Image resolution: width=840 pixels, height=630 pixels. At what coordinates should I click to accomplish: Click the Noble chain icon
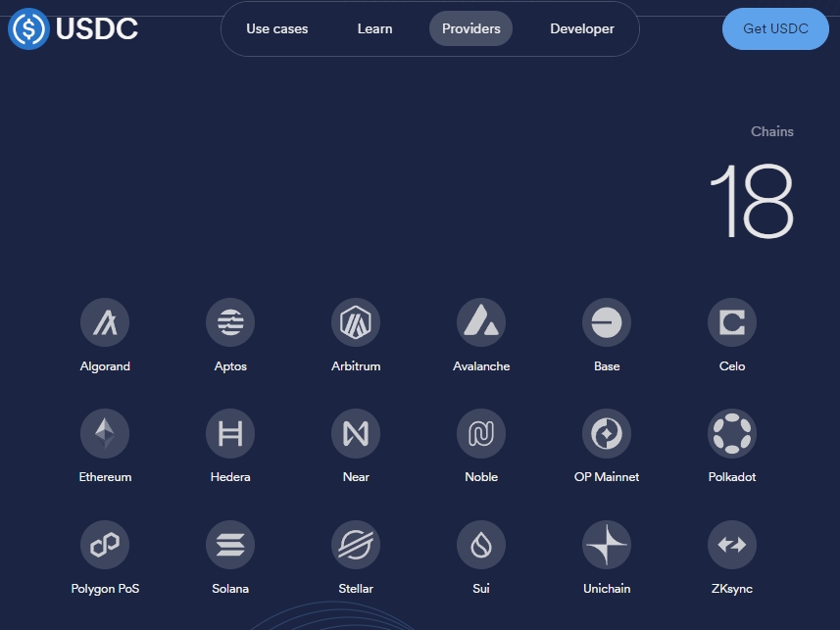pos(481,433)
